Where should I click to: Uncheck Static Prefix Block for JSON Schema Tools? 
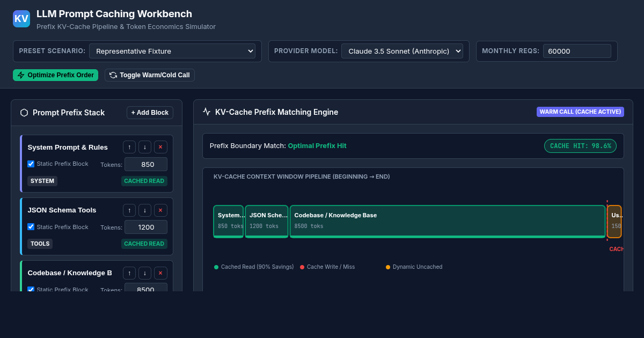(x=31, y=226)
